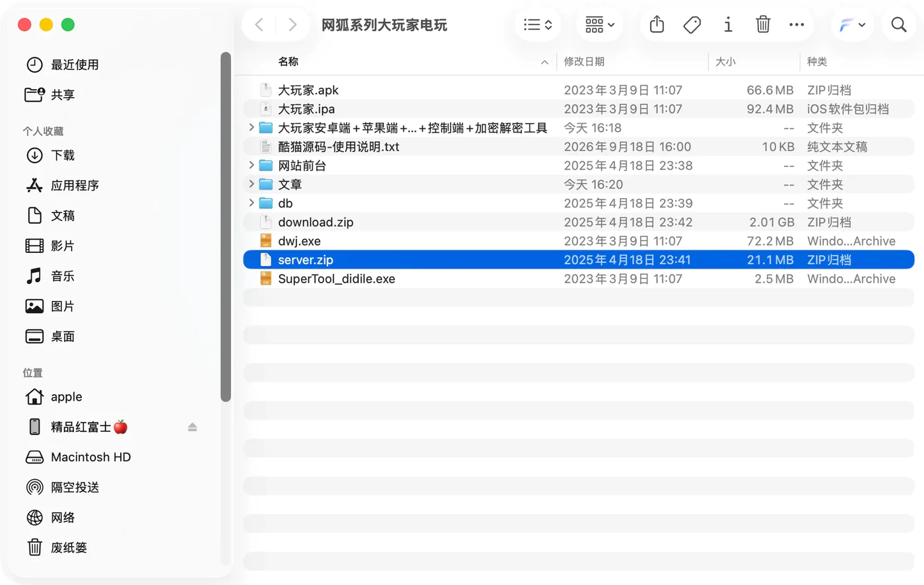The height and width of the screenshot is (585, 924).
Task: Expand the 文章 folder
Action: 251,184
